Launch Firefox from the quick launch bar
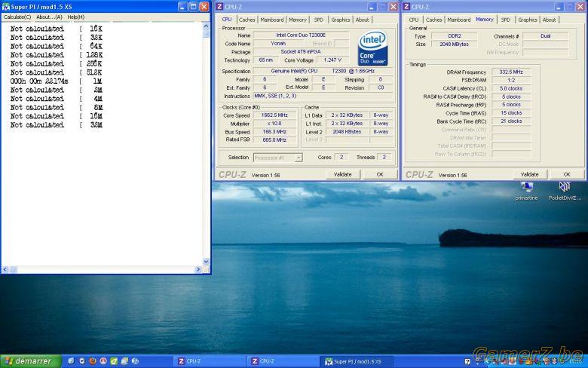The width and height of the screenshot is (588, 368). 93,361
